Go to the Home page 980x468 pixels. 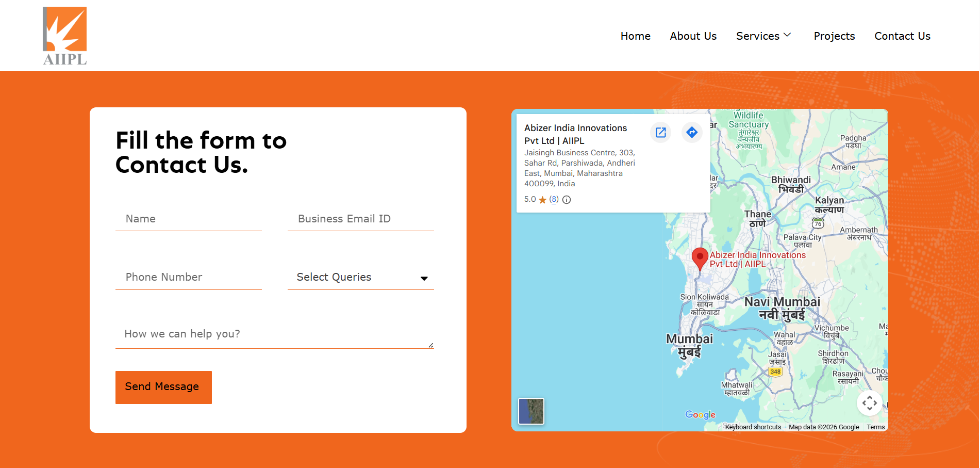pos(635,36)
